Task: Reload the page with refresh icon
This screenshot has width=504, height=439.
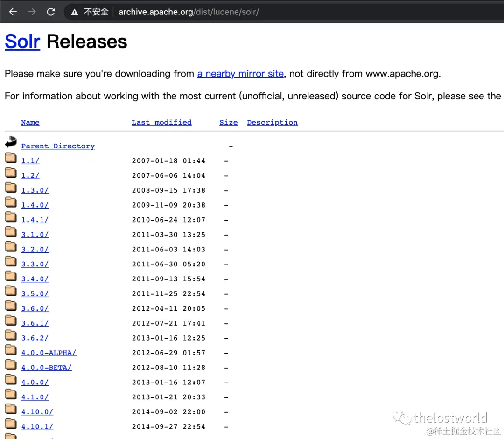Action: point(51,12)
